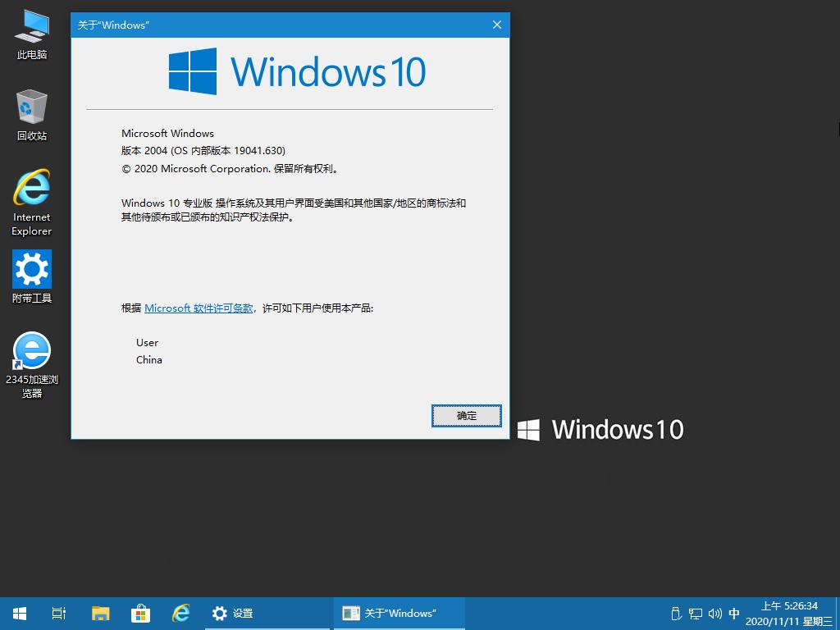
Task: Click the Windows 10 logo in dialog
Action: click(x=297, y=71)
